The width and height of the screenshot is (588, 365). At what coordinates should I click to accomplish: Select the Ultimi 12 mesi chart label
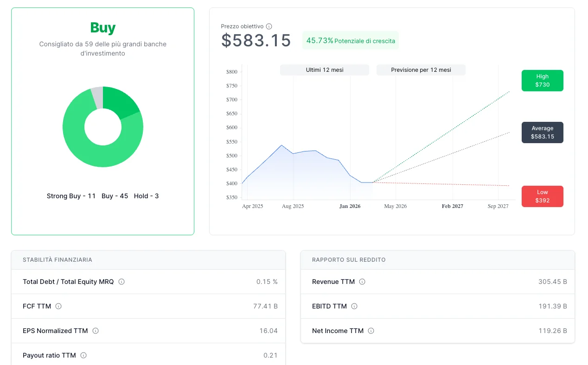pyautogui.click(x=325, y=70)
